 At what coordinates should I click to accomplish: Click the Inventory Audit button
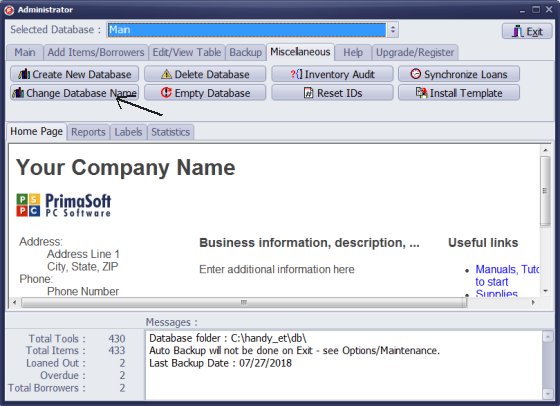point(332,74)
